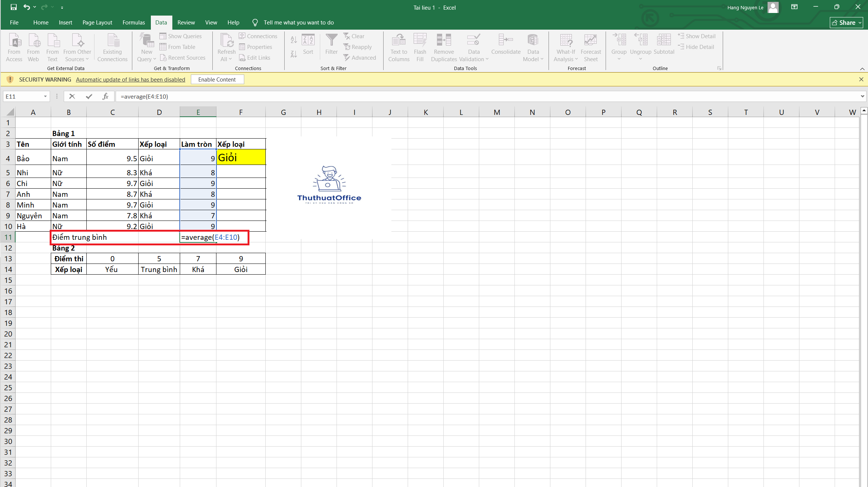868x487 pixels.
Task: Open the automatic update of links warning link
Action: click(130, 79)
